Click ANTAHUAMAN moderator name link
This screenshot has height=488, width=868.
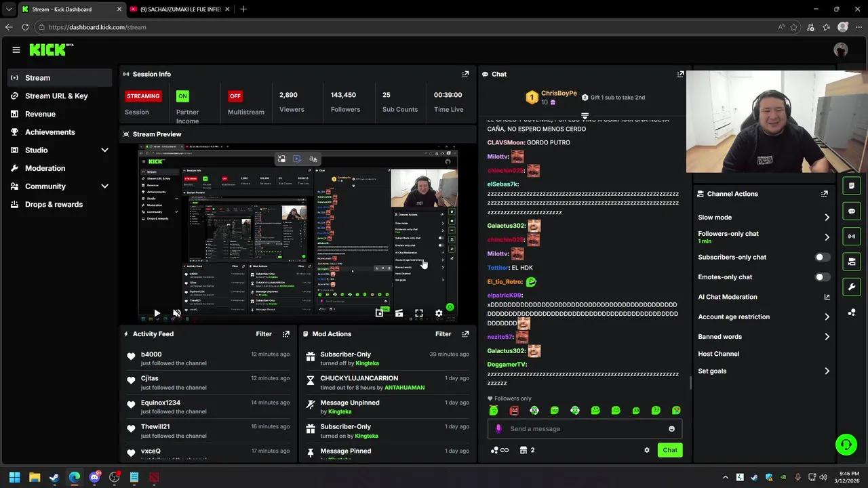(404, 388)
